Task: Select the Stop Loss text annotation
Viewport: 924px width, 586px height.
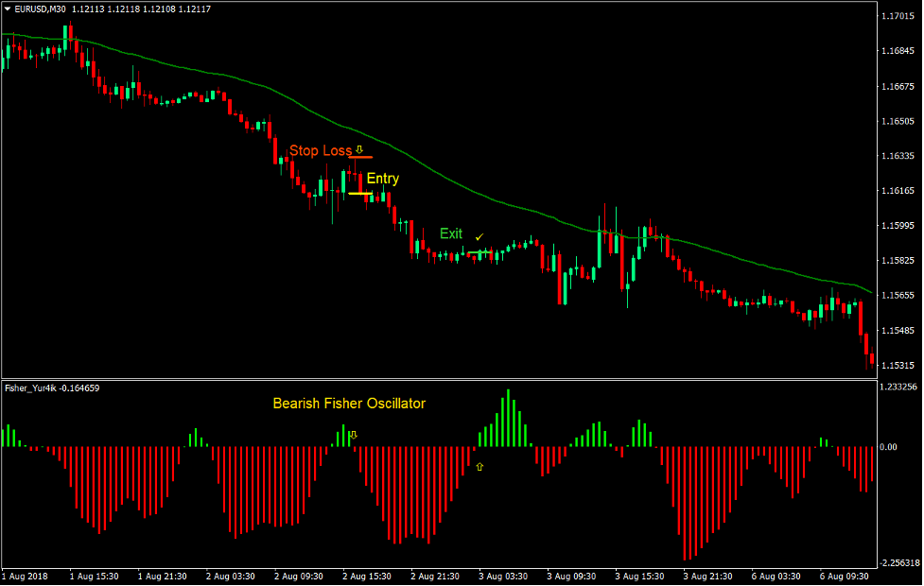Action: tap(321, 150)
